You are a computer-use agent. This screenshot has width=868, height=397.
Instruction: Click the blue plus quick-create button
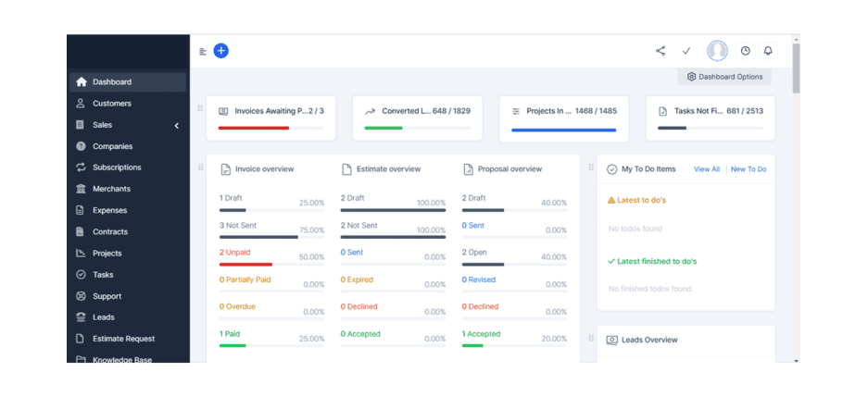tap(220, 51)
